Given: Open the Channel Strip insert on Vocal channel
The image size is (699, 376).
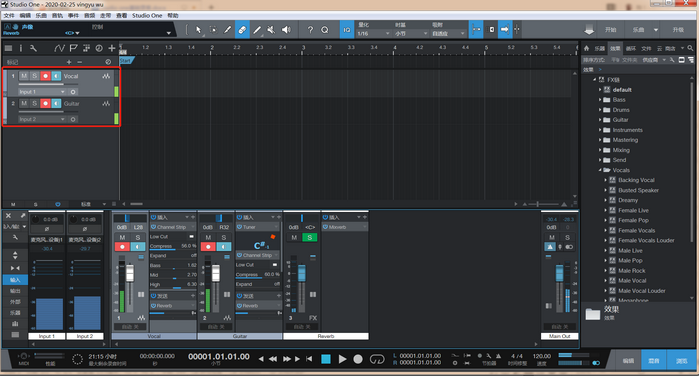Looking at the screenshot, I should coord(172,227).
